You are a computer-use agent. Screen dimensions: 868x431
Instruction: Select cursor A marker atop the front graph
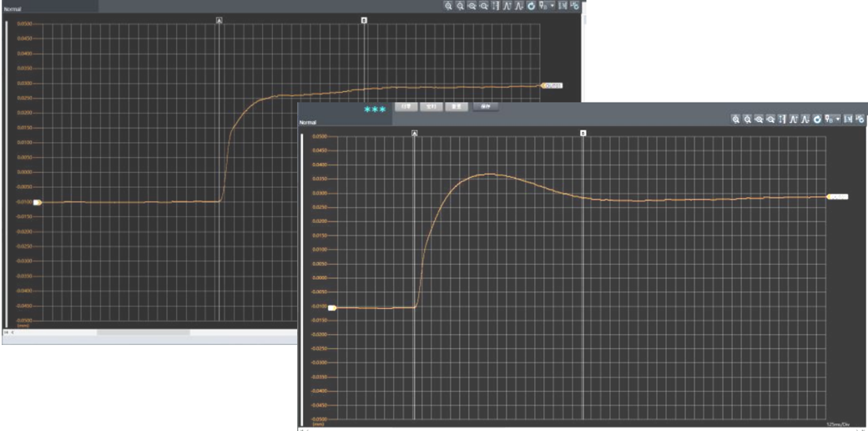415,133
